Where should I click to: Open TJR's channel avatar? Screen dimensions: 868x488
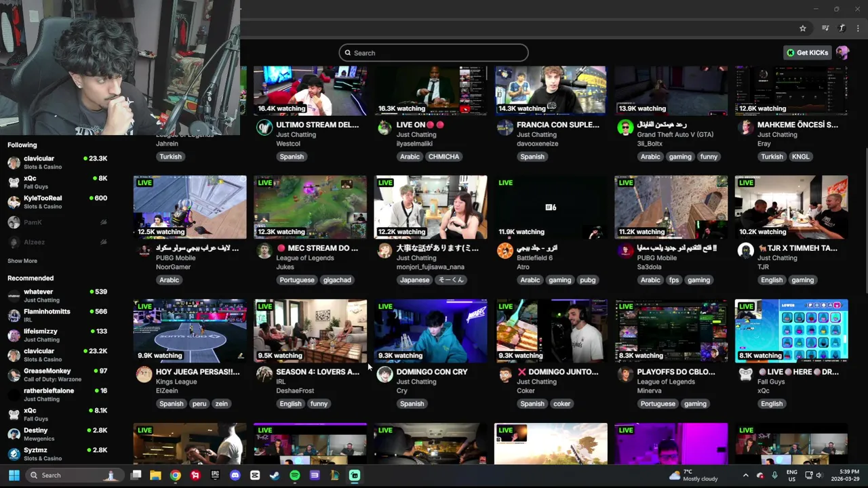click(745, 251)
